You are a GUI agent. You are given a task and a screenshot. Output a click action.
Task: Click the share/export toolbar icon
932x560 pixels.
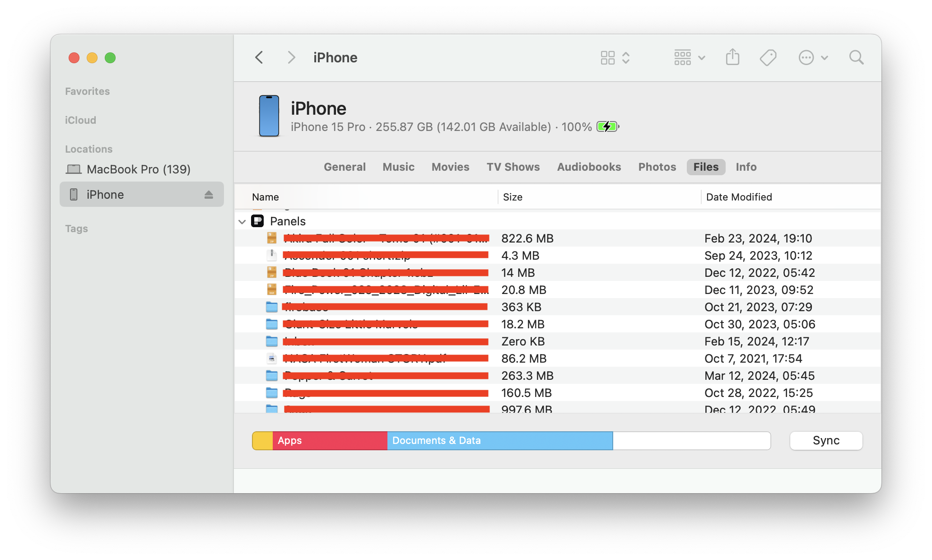(x=732, y=57)
